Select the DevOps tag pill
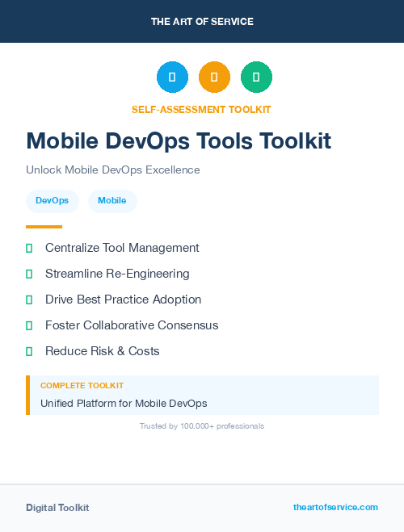Screen dimensions: 404x532 point(53,201)
